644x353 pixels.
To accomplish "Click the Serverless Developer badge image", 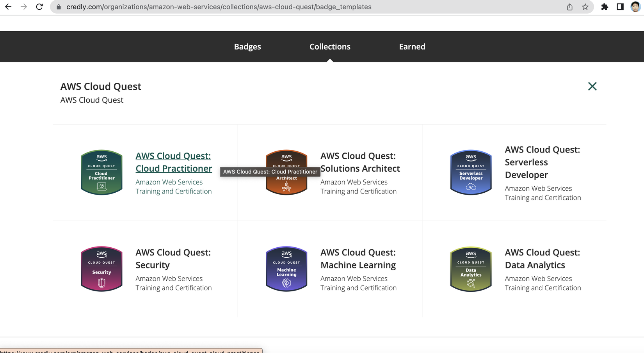I will pyautogui.click(x=471, y=172).
